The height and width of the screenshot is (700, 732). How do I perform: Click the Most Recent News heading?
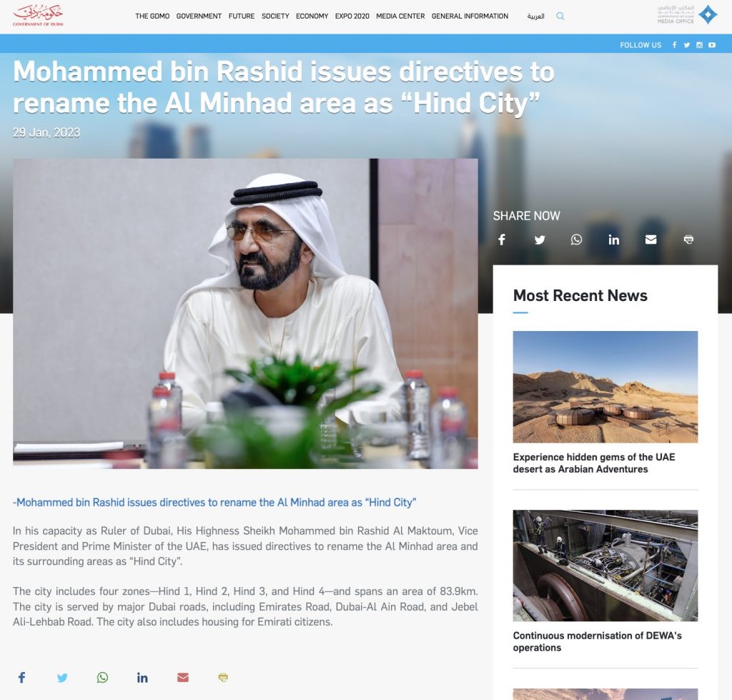pyautogui.click(x=580, y=295)
